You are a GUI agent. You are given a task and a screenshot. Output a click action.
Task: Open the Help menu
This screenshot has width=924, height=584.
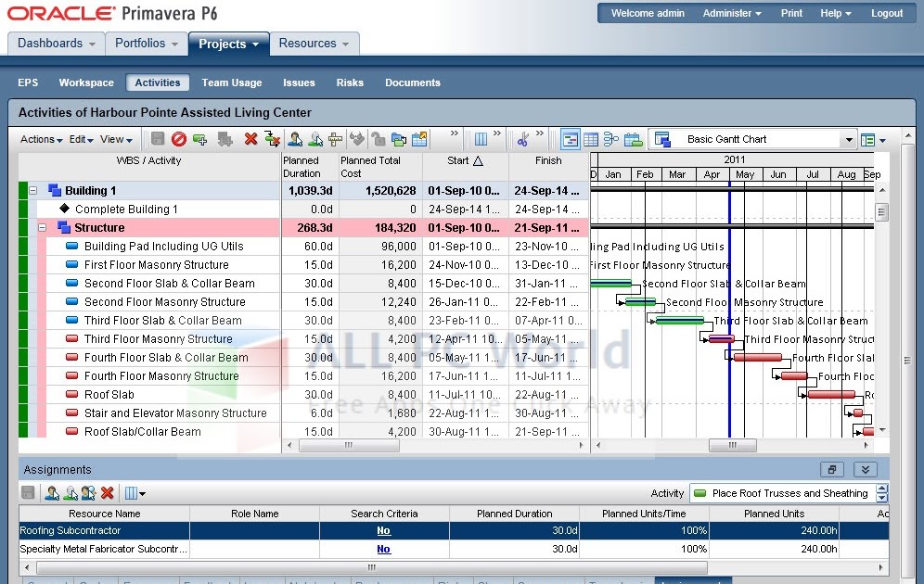pyautogui.click(x=836, y=13)
